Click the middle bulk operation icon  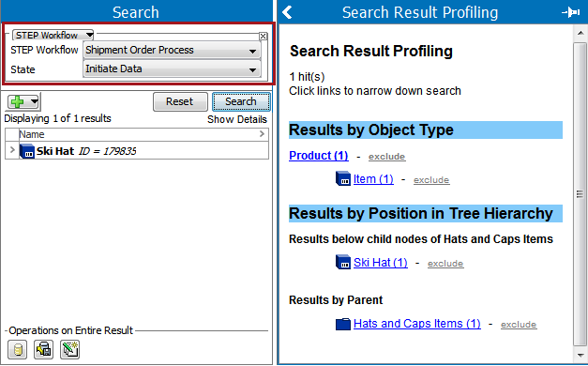[x=43, y=349]
